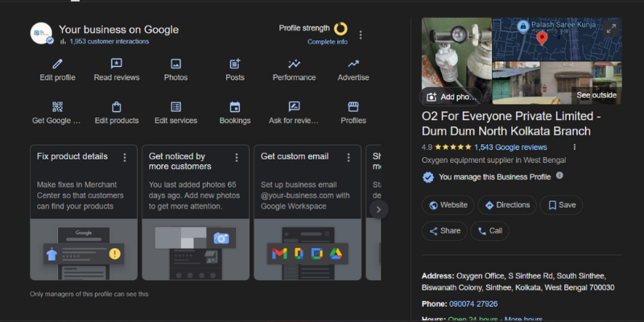Open the Advertise icon
This screenshot has width=644, height=322.
pos(353,64)
